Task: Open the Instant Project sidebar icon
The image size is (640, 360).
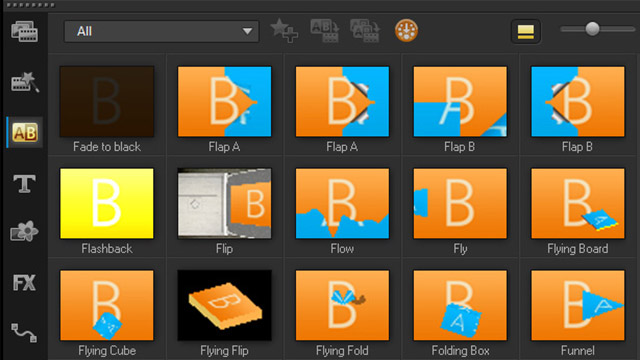Action: coord(24,82)
